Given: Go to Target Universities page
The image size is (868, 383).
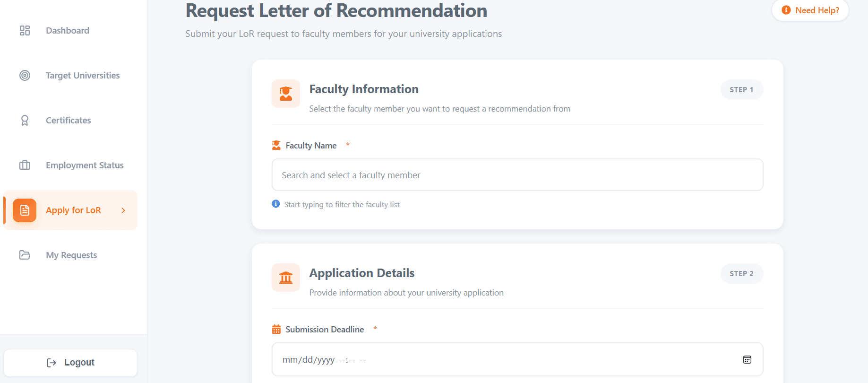Looking at the screenshot, I should point(83,76).
